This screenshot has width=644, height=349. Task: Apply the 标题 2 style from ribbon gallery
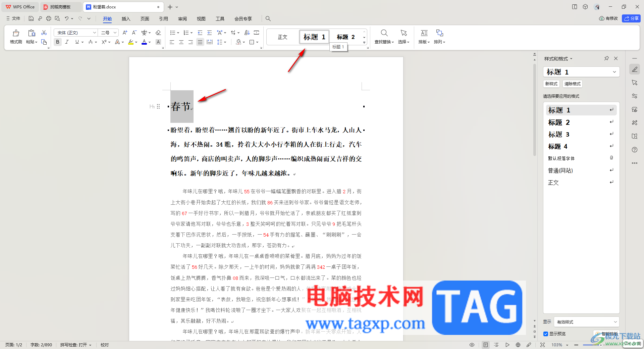coord(345,37)
